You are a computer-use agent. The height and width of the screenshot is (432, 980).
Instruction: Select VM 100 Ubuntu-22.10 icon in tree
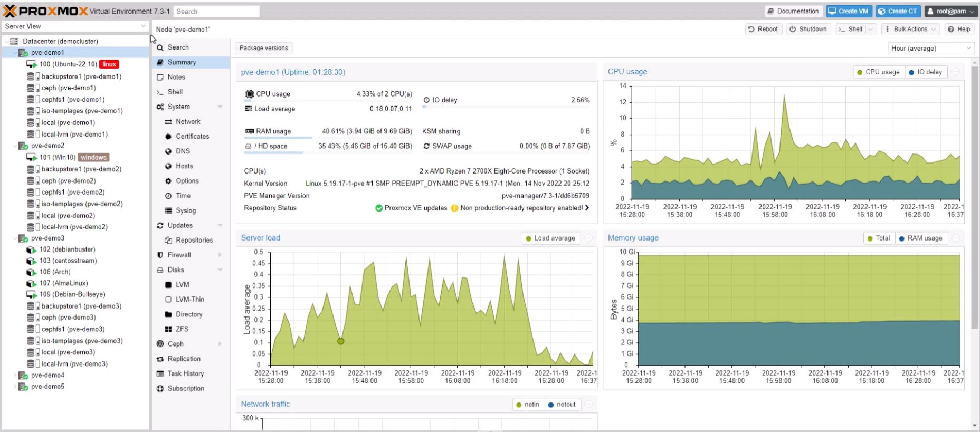pos(32,64)
